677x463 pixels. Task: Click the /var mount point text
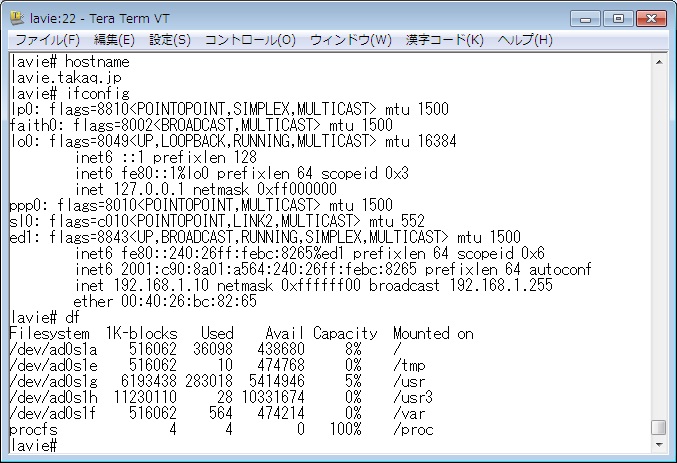[x=409, y=413]
